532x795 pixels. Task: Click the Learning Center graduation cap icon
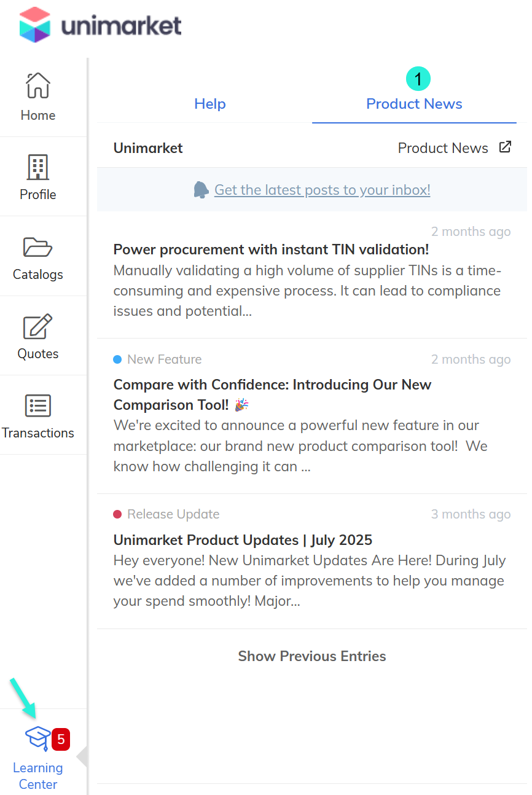(37, 737)
